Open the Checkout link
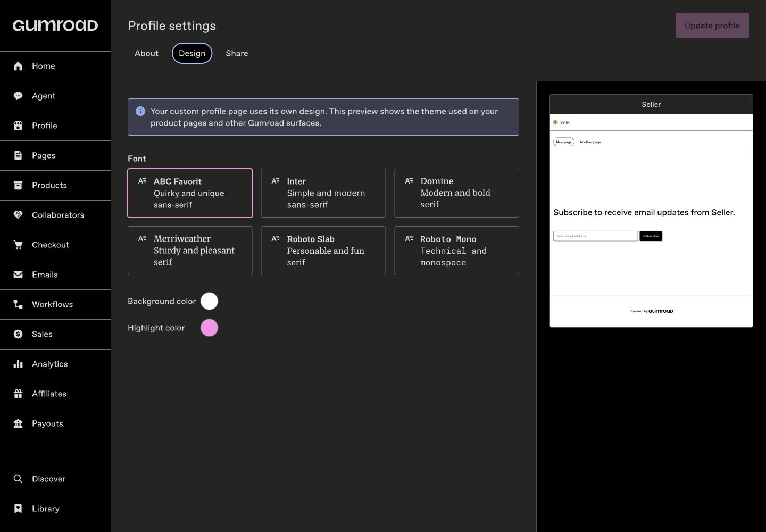 point(55,245)
